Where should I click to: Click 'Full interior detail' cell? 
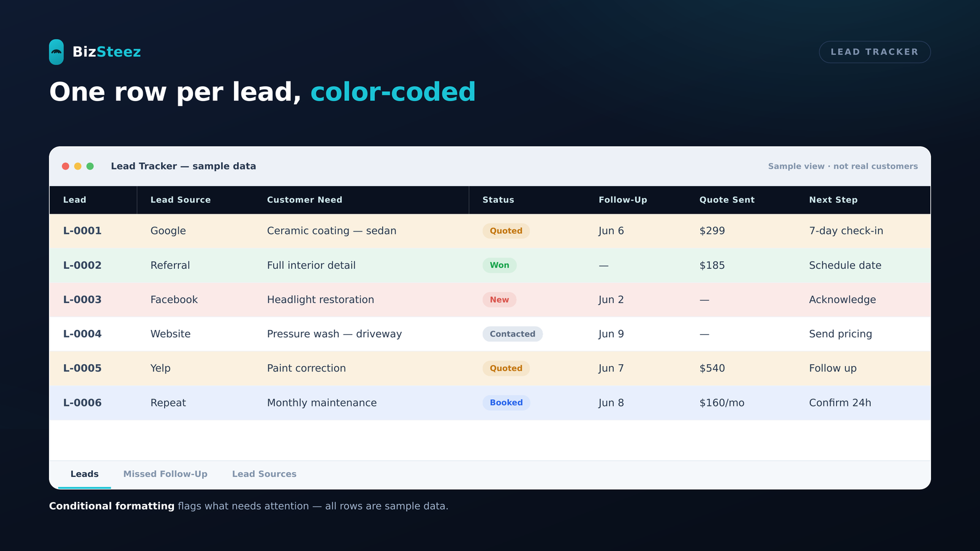click(311, 265)
